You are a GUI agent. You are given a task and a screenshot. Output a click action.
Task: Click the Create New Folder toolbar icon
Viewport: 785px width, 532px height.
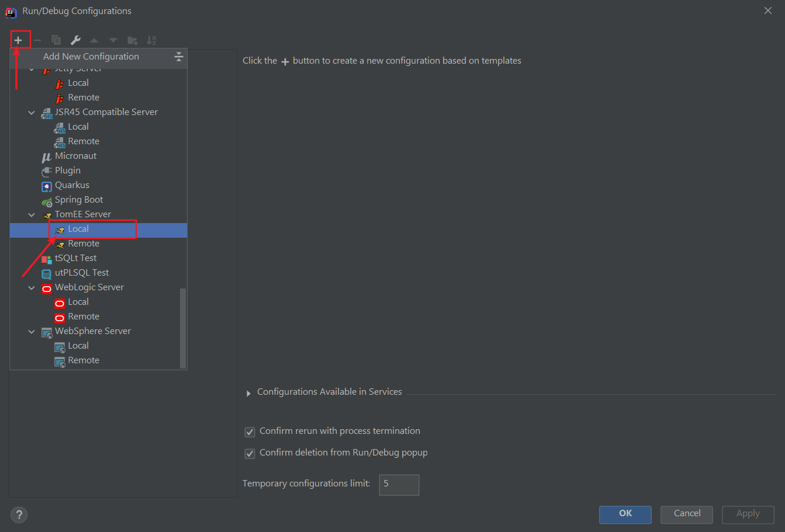(x=133, y=40)
